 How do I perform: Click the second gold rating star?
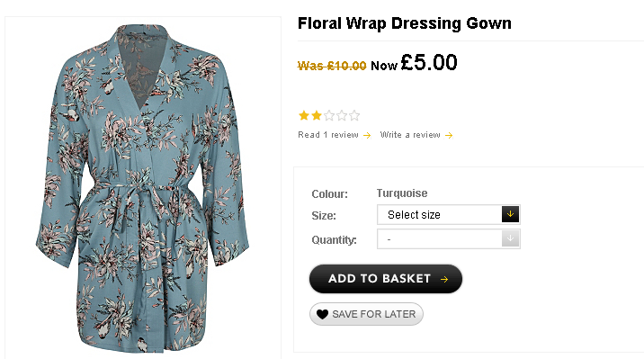pyautogui.click(x=317, y=115)
